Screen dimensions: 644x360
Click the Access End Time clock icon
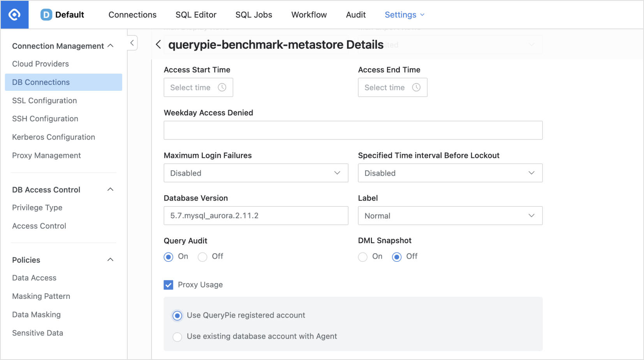coord(416,87)
